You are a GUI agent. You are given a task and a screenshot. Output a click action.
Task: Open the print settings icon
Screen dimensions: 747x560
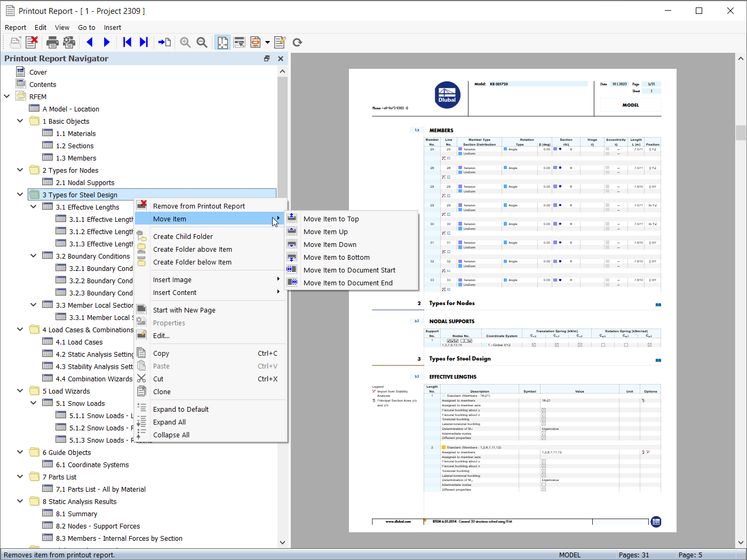coord(69,42)
